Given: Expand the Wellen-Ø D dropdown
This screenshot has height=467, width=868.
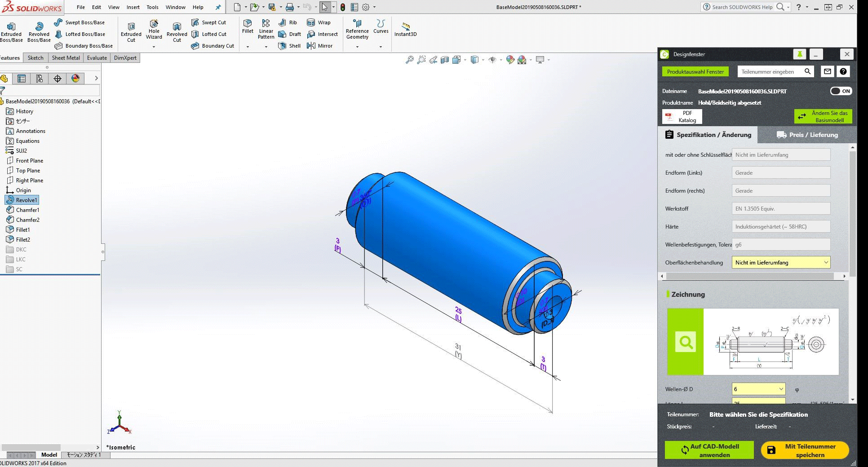Looking at the screenshot, I should [x=758, y=389].
